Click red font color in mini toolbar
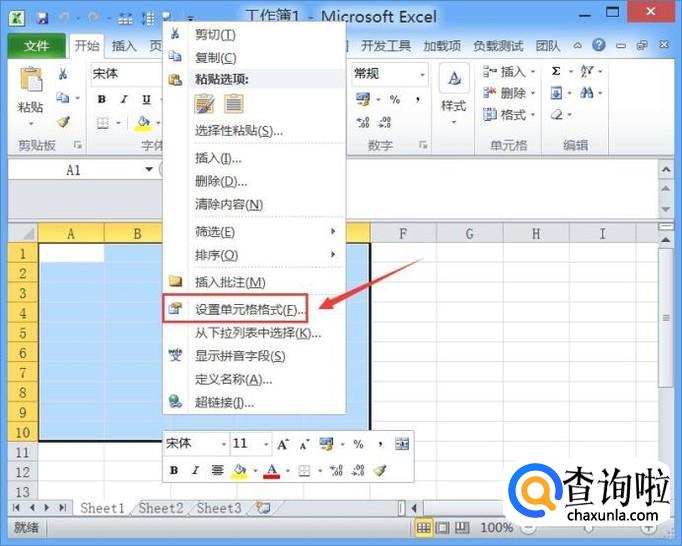 pos(272,471)
